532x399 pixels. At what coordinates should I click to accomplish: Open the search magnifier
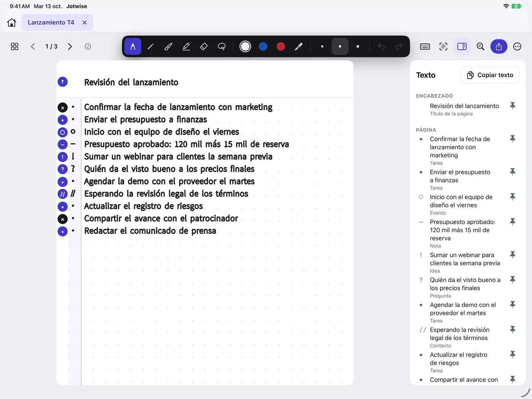click(480, 46)
